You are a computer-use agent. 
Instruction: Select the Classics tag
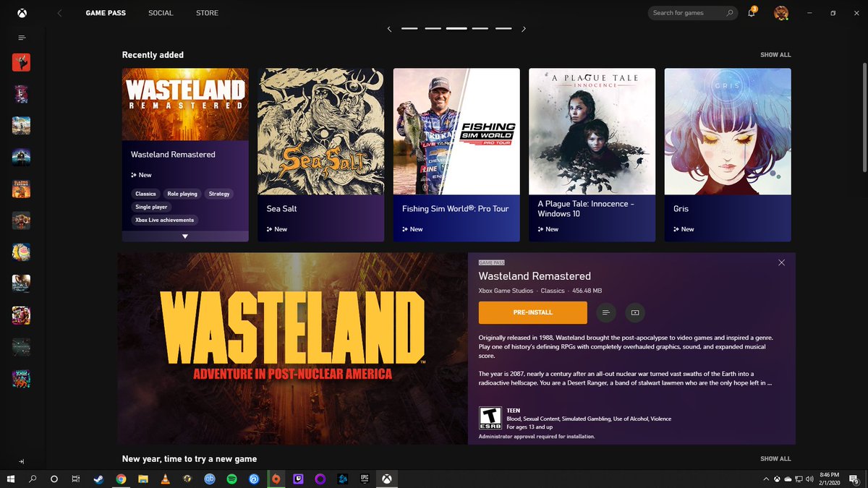pos(145,194)
